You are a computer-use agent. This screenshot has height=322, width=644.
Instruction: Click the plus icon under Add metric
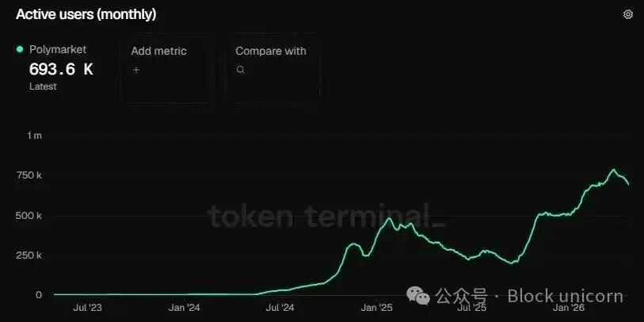pos(135,70)
